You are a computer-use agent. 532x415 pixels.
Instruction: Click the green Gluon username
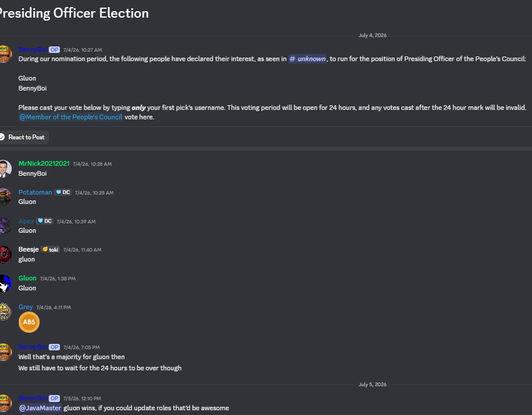click(x=27, y=278)
